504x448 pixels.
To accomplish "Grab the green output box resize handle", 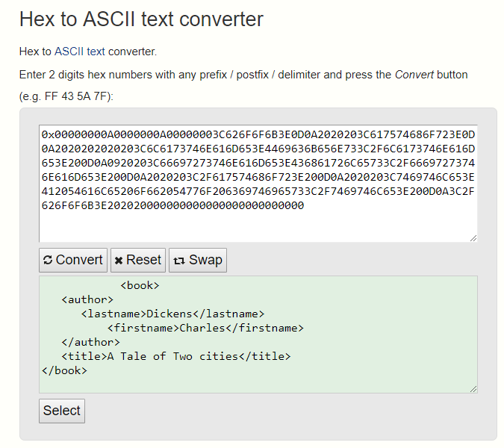I will [x=473, y=389].
